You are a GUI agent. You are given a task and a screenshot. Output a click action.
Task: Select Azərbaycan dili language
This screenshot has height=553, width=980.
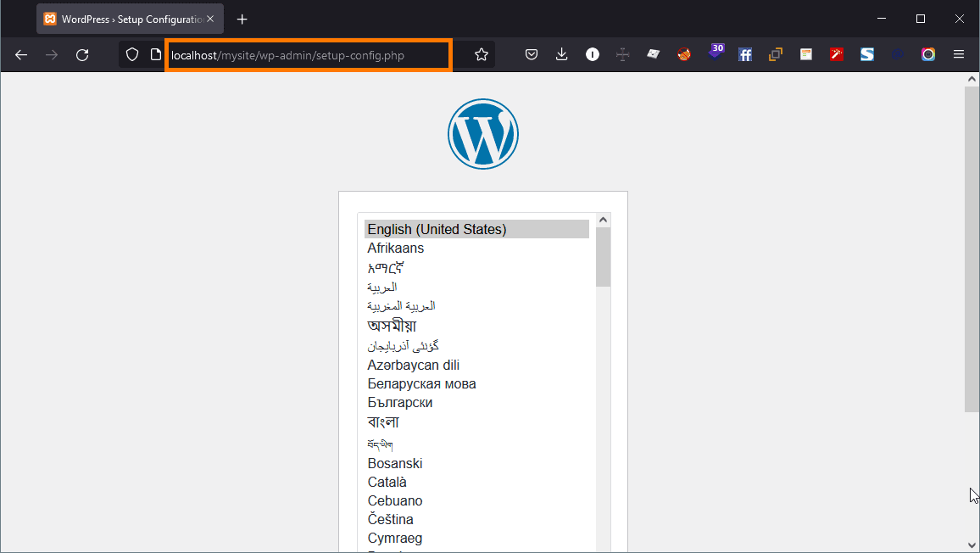[477, 366]
